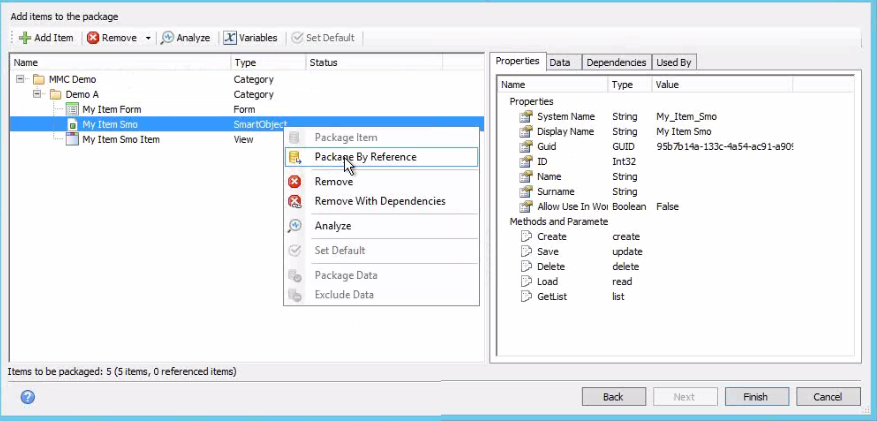This screenshot has height=421, width=877.
Task: Select the My Item Form icon
Action: tap(72, 109)
